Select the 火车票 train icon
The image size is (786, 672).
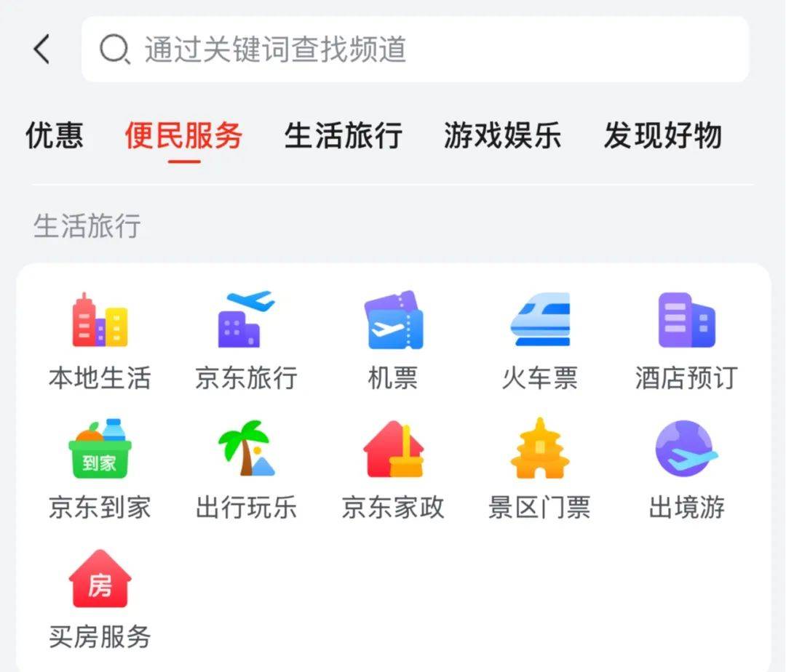click(540, 319)
